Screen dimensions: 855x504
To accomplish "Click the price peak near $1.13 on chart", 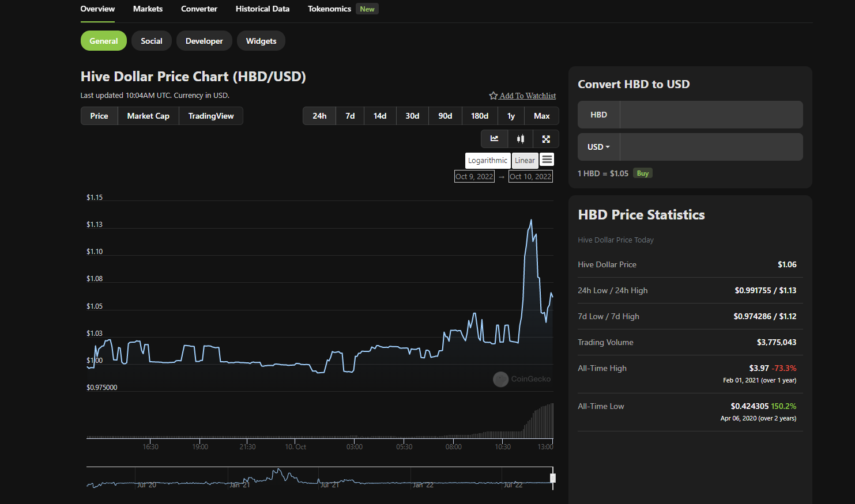I will [531, 220].
